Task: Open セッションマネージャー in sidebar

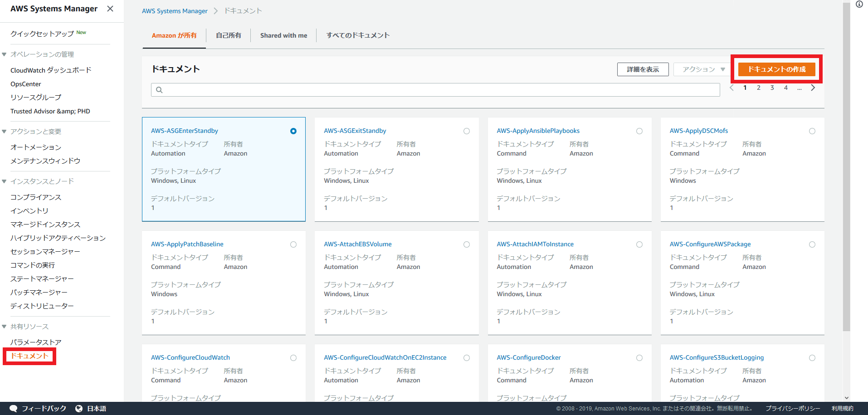Action: pyautogui.click(x=45, y=252)
